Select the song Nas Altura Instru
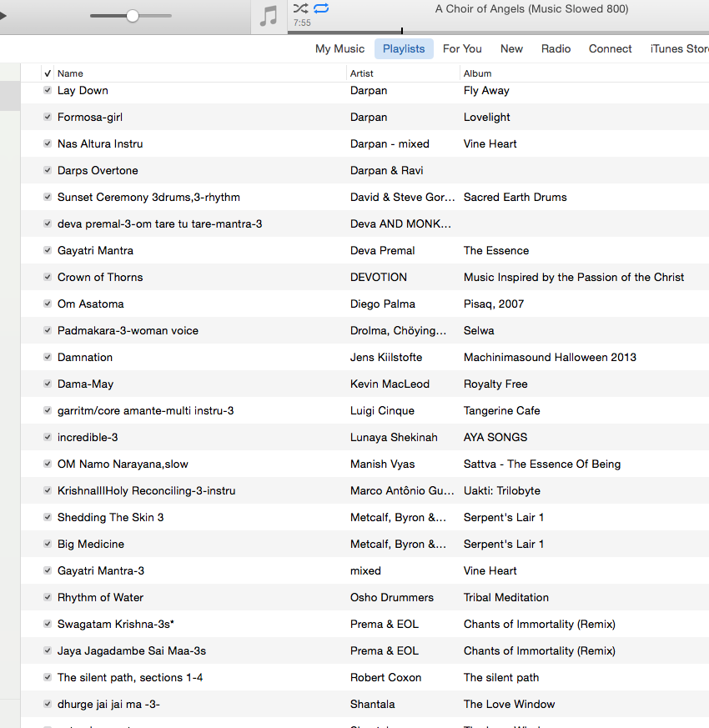Image resolution: width=709 pixels, height=728 pixels. click(100, 144)
